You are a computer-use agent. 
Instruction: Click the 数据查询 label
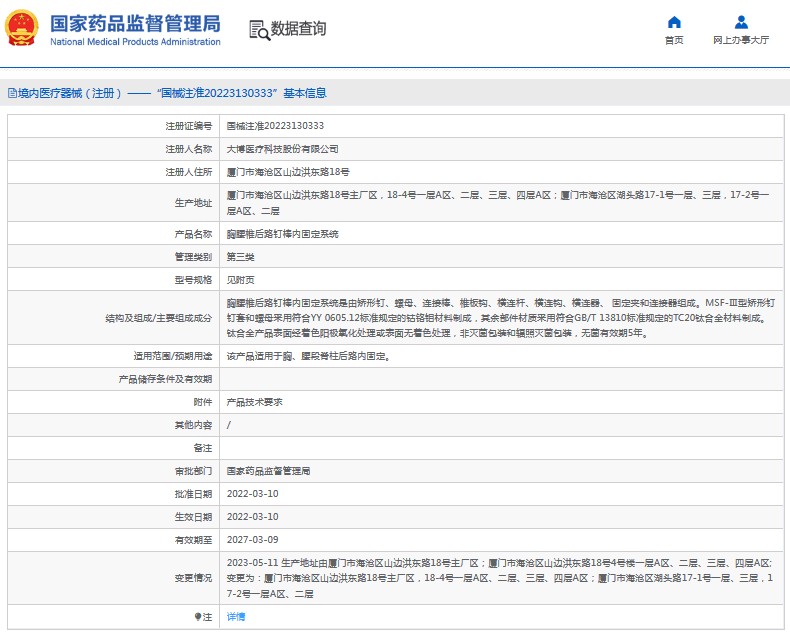298,29
